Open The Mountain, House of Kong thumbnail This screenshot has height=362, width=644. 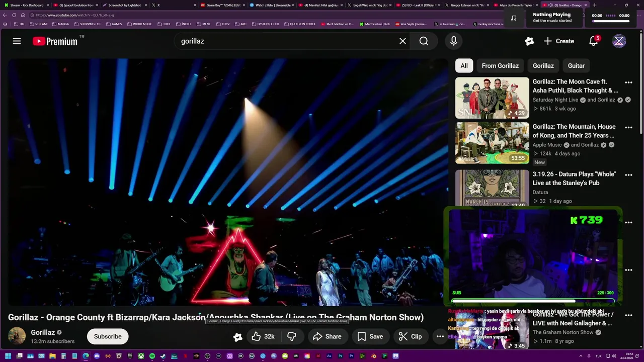[492, 143]
